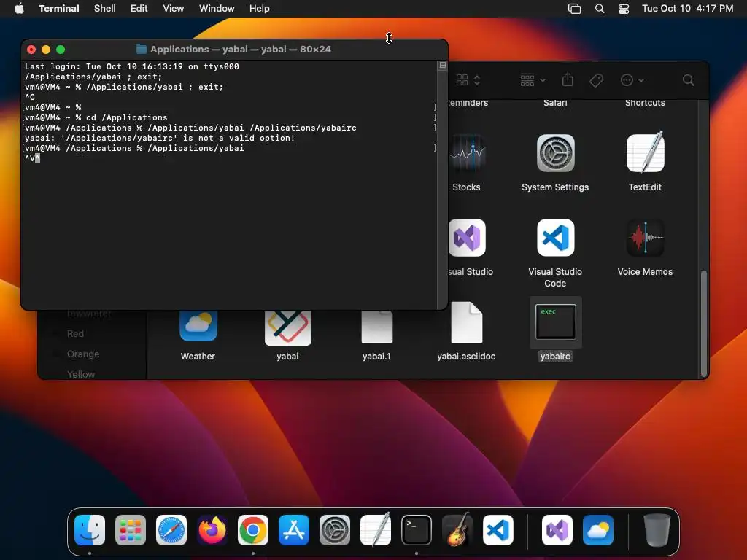Select the Voice Memos app icon
This screenshot has height=560, width=747.
(x=645, y=238)
